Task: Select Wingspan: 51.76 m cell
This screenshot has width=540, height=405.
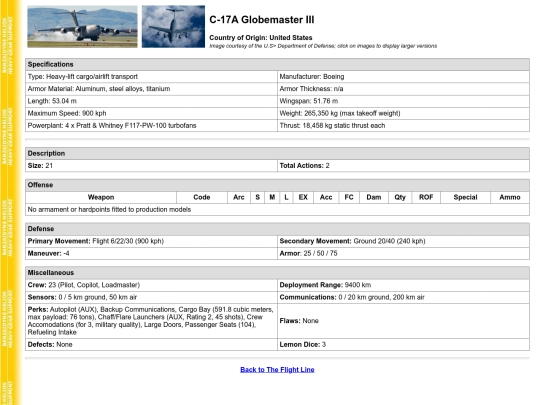Action: 403,101
